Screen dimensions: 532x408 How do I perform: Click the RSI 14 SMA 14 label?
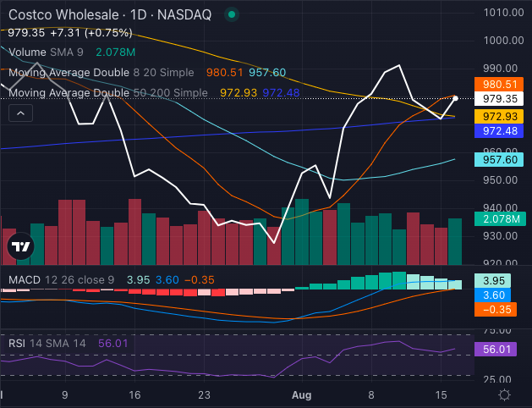(x=47, y=344)
